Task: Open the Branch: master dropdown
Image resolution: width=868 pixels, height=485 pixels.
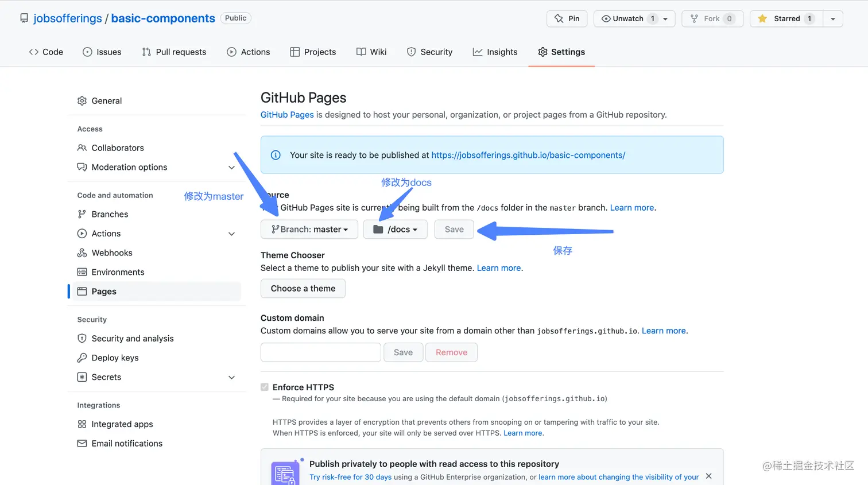Action: pos(309,229)
